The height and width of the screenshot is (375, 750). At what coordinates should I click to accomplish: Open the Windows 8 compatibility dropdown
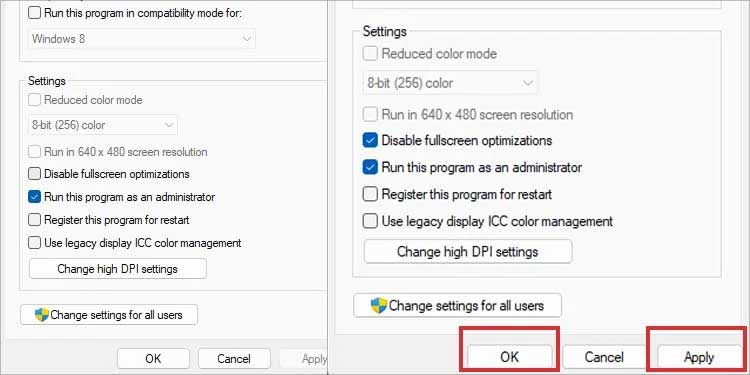click(143, 39)
